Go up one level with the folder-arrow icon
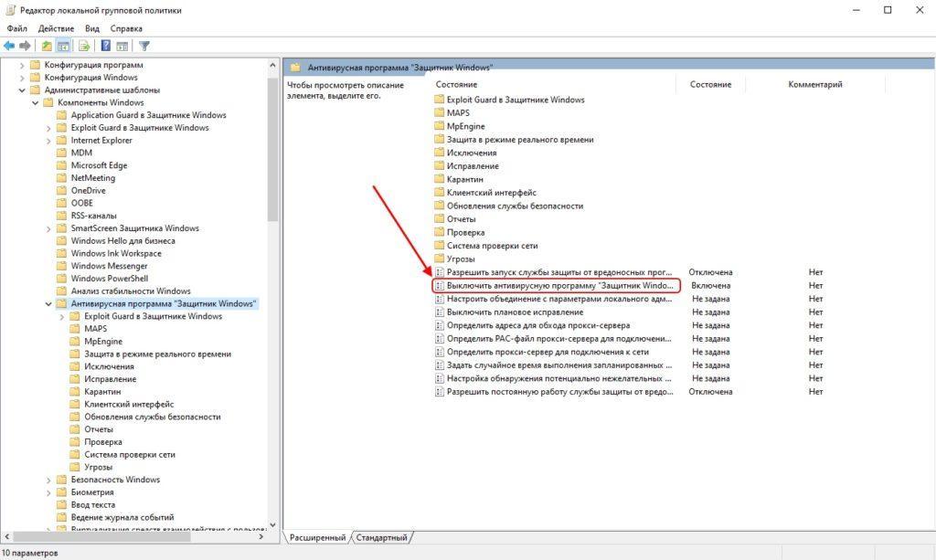Screen dimensions: 936x560 pyautogui.click(x=47, y=46)
